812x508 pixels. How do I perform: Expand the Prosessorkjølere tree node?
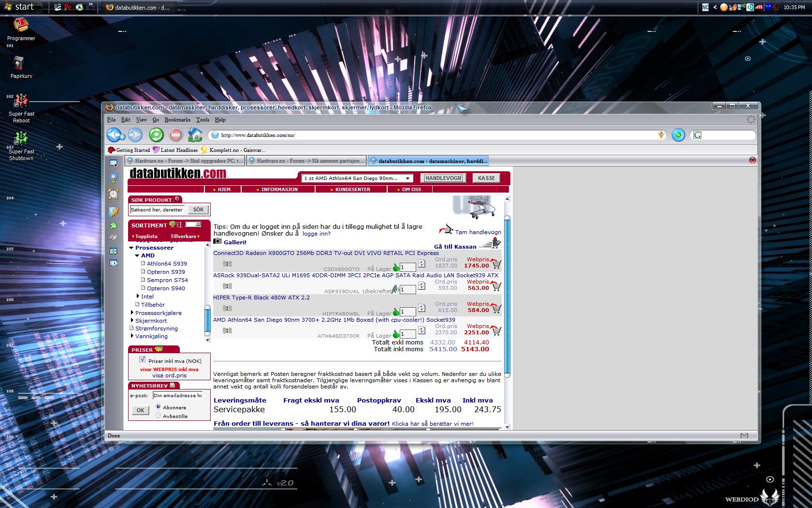[x=132, y=313]
